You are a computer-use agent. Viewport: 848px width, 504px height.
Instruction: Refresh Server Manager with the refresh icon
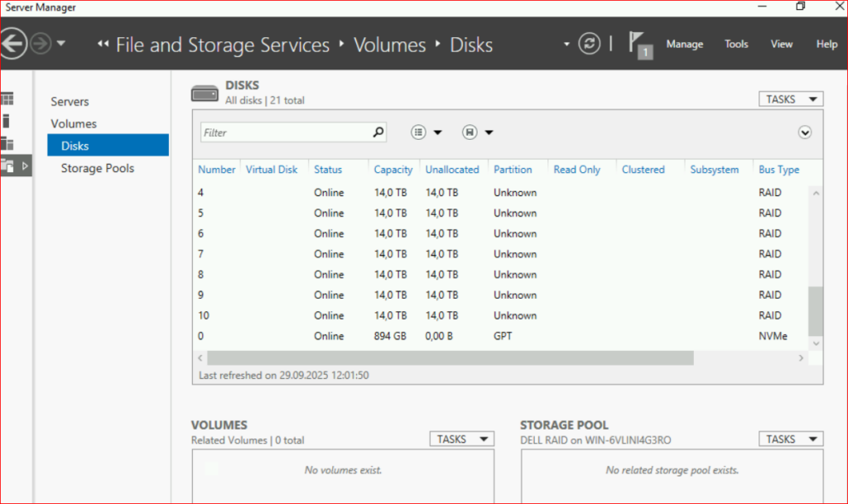589,44
